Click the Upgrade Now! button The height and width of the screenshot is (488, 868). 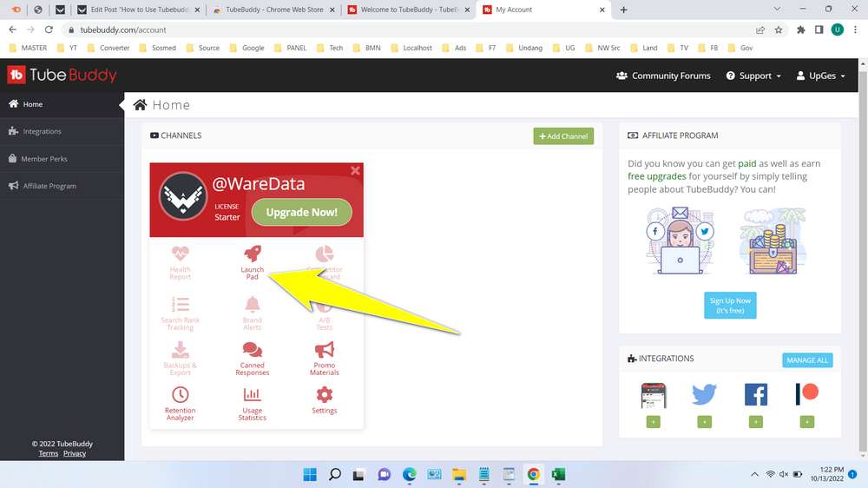click(302, 212)
